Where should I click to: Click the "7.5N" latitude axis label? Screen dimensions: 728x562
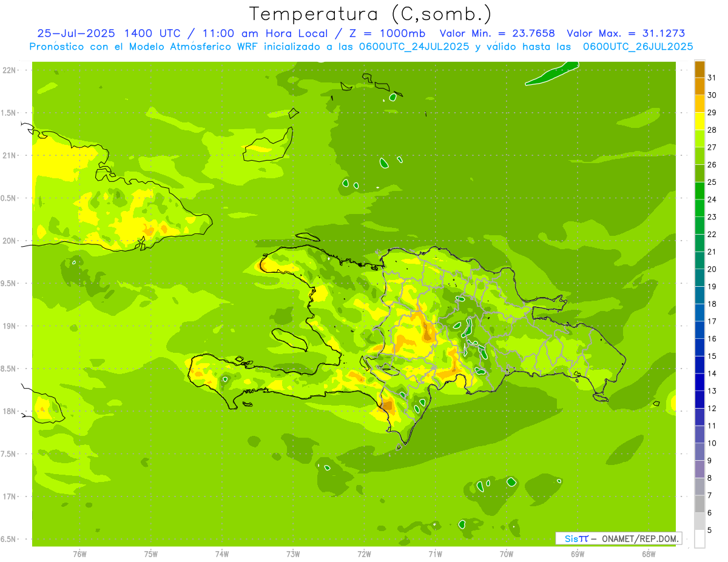(x=8, y=454)
